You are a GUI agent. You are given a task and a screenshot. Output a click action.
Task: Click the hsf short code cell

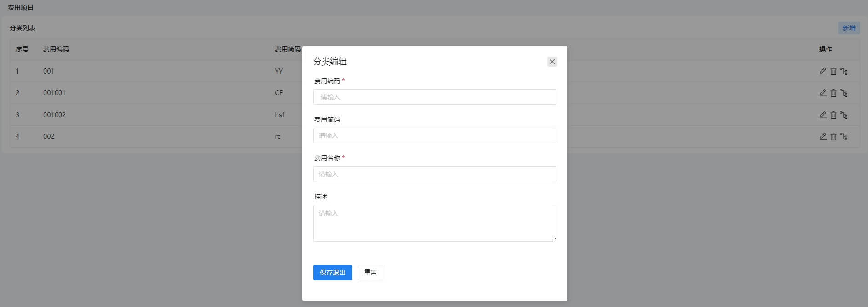click(x=280, y=115)
